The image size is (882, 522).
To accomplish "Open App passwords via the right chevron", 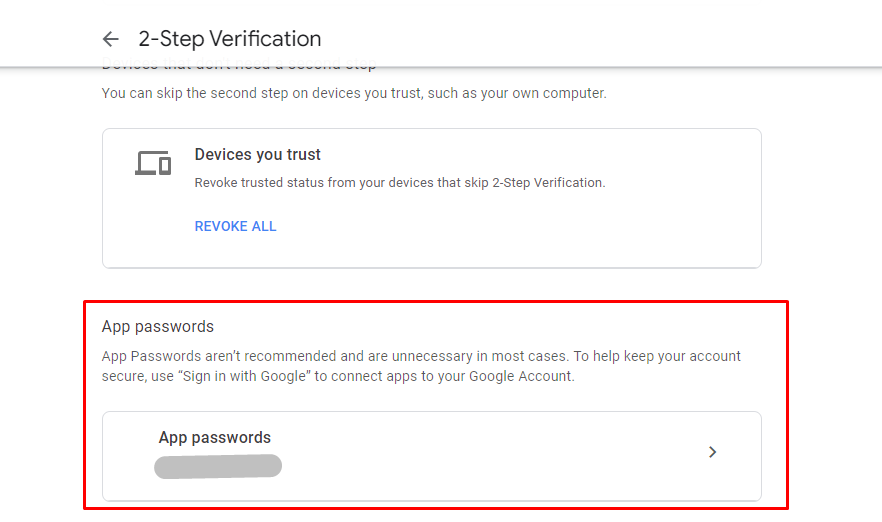I will click(712, 452).
